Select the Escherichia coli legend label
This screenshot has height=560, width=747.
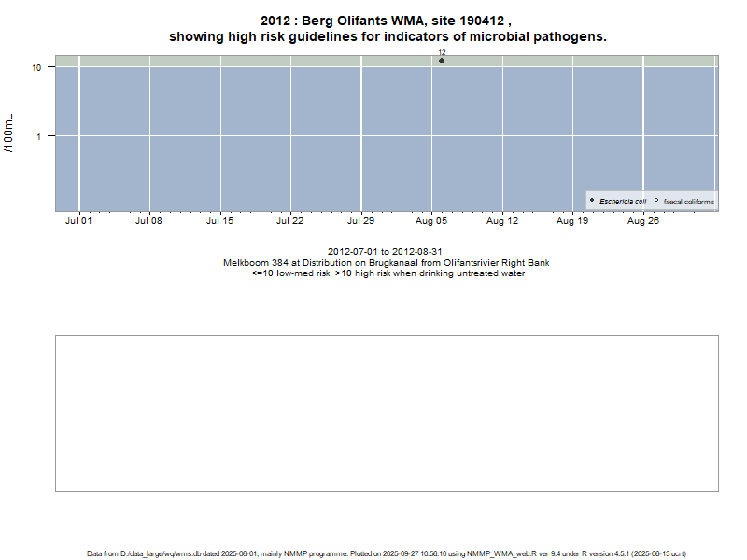[623, 202]
